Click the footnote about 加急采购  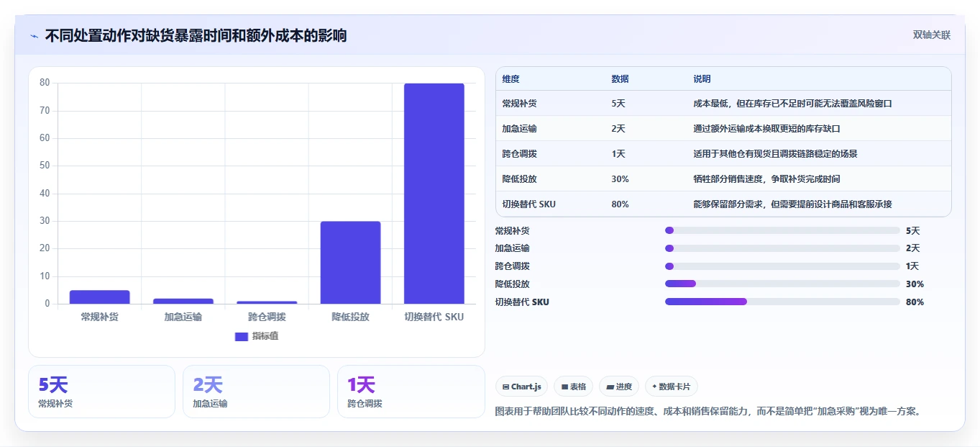point(708,412)
